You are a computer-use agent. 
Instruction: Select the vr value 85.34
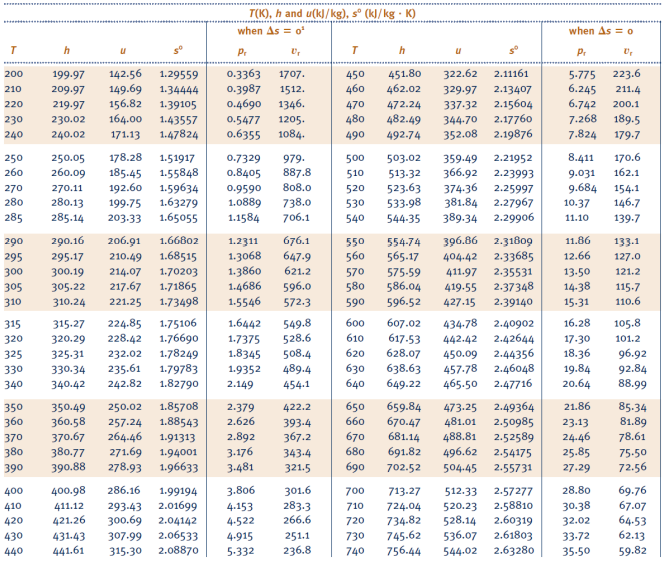pos(632,407)
